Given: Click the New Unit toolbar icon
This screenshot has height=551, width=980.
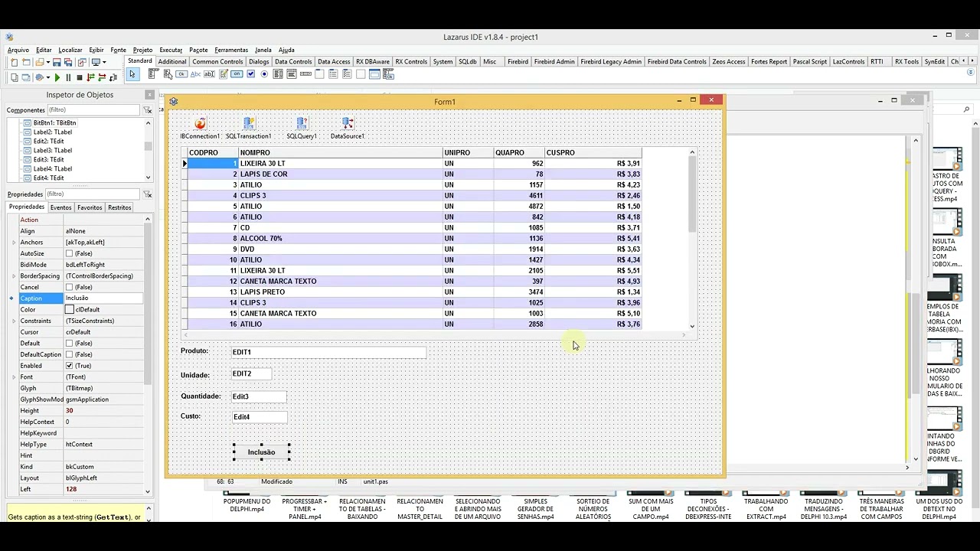Looking at the screenshot, I should pyautogui.click(x=15, y=62).
